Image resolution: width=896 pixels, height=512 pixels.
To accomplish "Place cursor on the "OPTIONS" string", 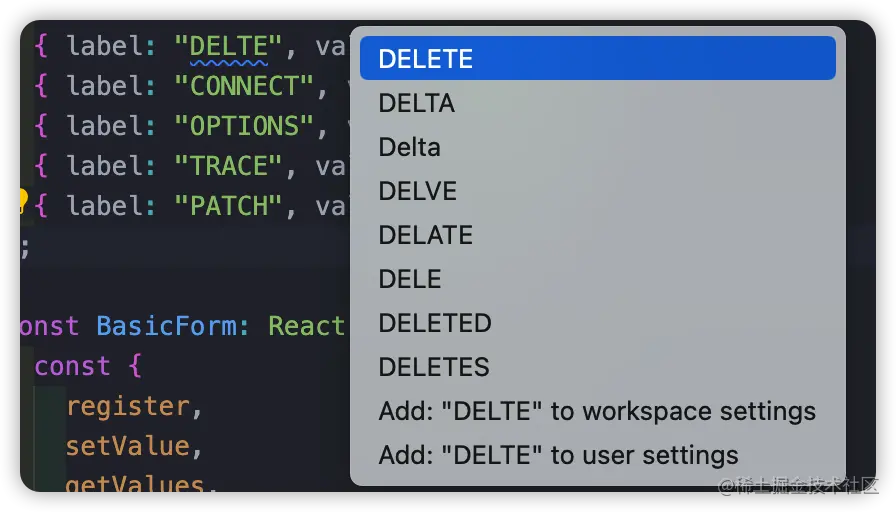I will coord(244,126).
